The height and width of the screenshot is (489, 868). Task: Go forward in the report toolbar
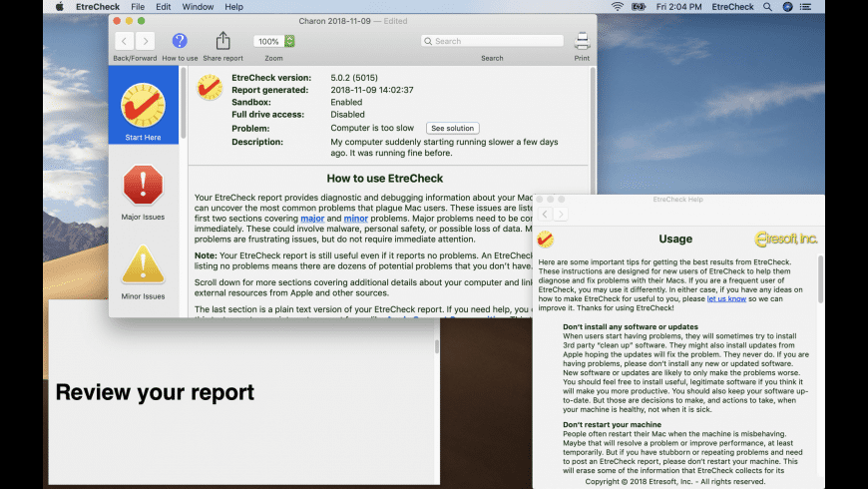[x=145, y=41]
